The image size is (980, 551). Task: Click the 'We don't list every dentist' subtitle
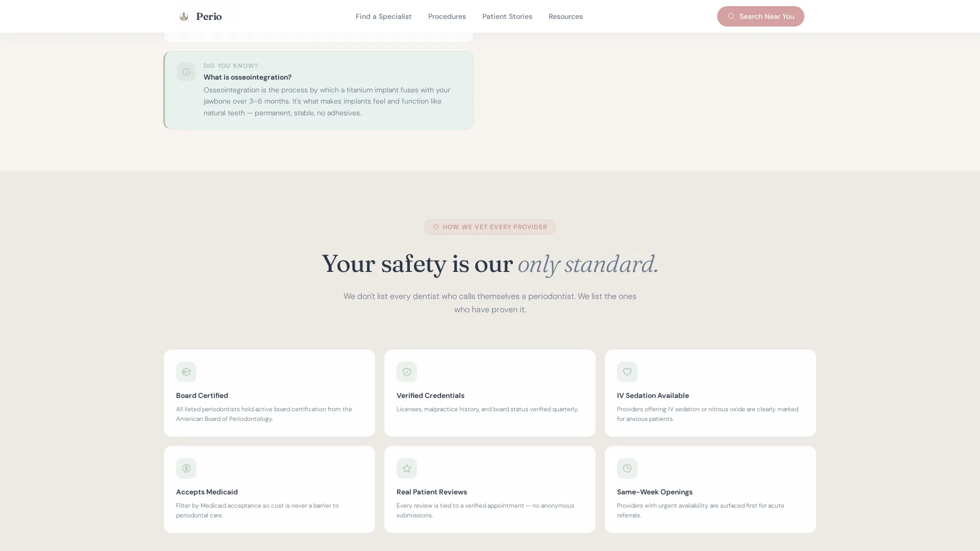pos(490,303)
